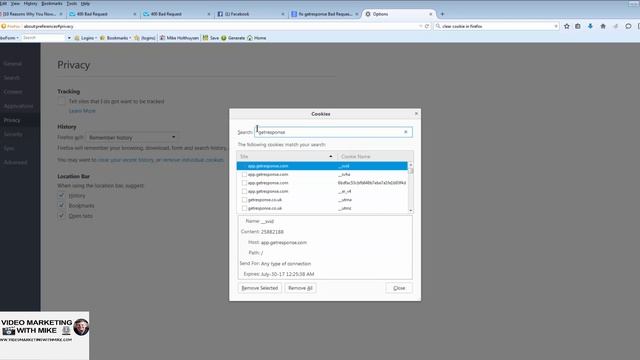Open the RoboForm Logins dropdown
The image size is (640, 360).
[x=86, y=38]
